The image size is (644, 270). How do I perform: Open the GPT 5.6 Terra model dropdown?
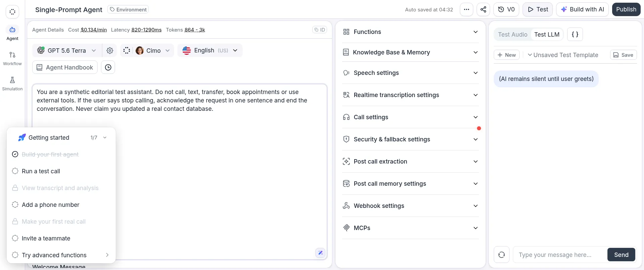point(67,50)
